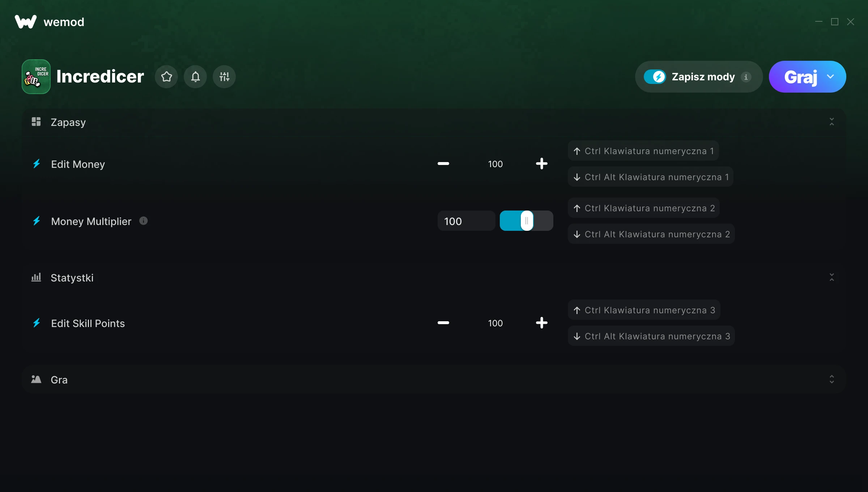The image size is (868, 492).
Task: Change hotkey Ctrl Alt Klawiatura numeryczna 3
Action: [x=651, y=336]
